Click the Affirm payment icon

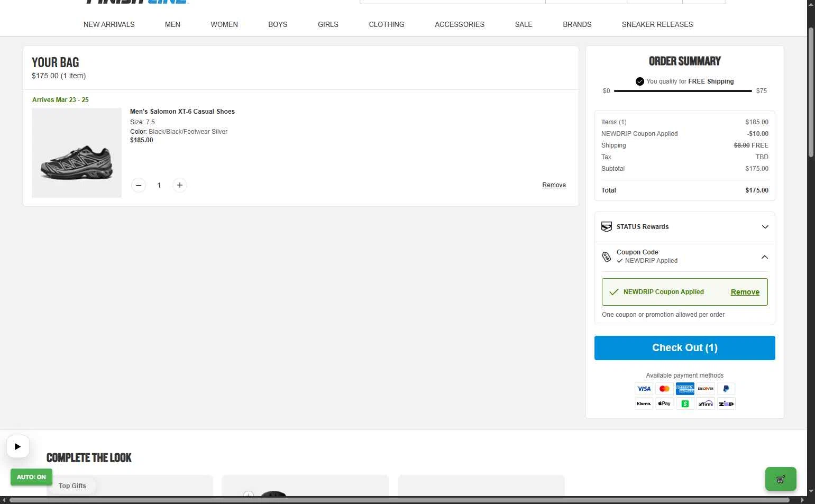[706, 404]
